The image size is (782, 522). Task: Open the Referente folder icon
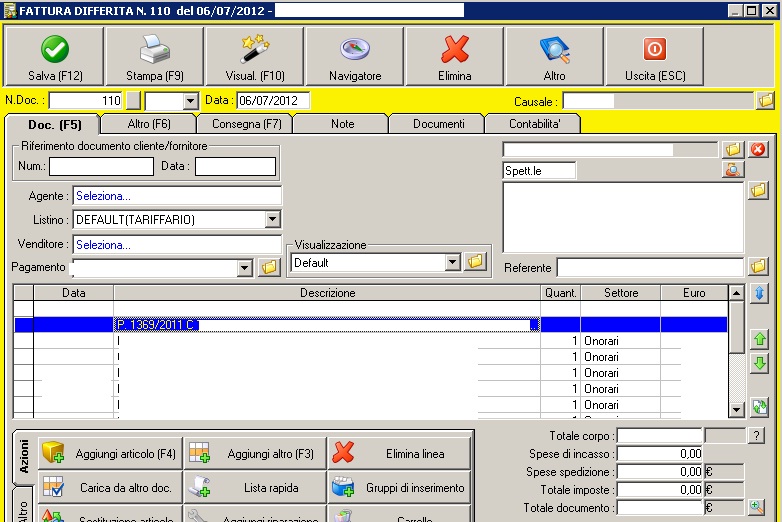pos(758,267)
